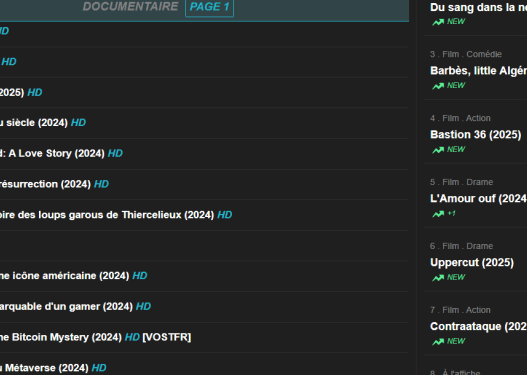Open 'Du sang dans la' title in ranking
527x375 pixels.
point(479,7)
